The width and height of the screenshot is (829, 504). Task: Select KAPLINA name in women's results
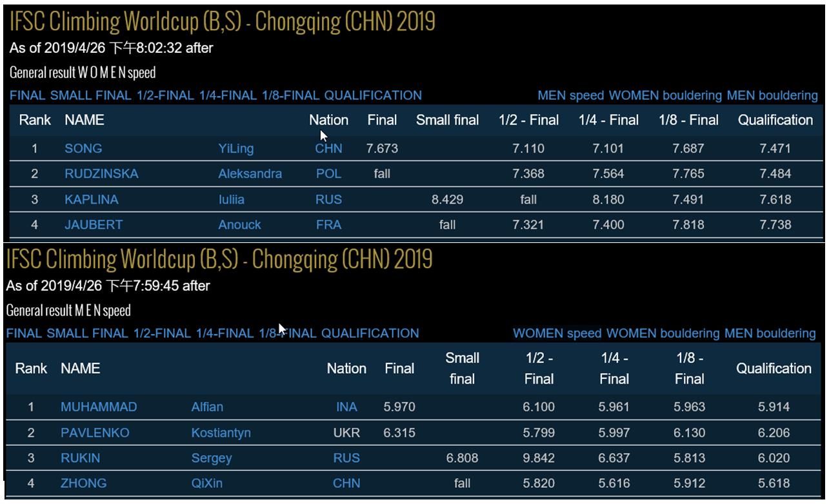(91, 200)
